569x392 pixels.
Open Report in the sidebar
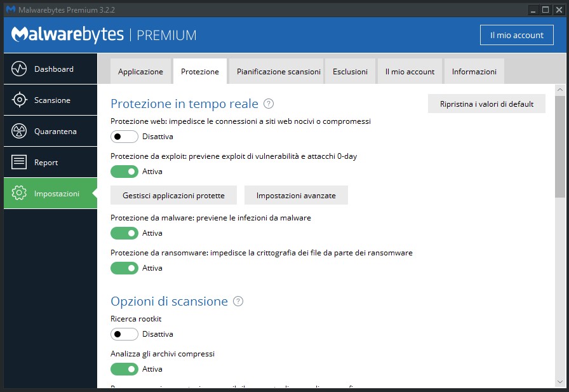point(50,162)
